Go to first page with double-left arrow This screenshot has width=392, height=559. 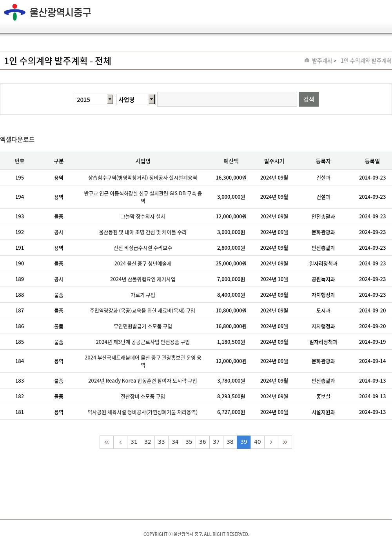(107, 442)
